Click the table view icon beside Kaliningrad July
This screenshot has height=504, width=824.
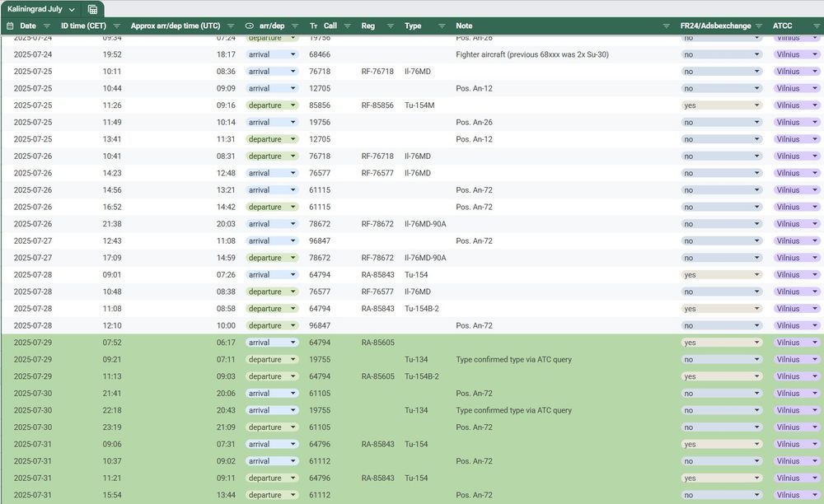click(92, 9)
